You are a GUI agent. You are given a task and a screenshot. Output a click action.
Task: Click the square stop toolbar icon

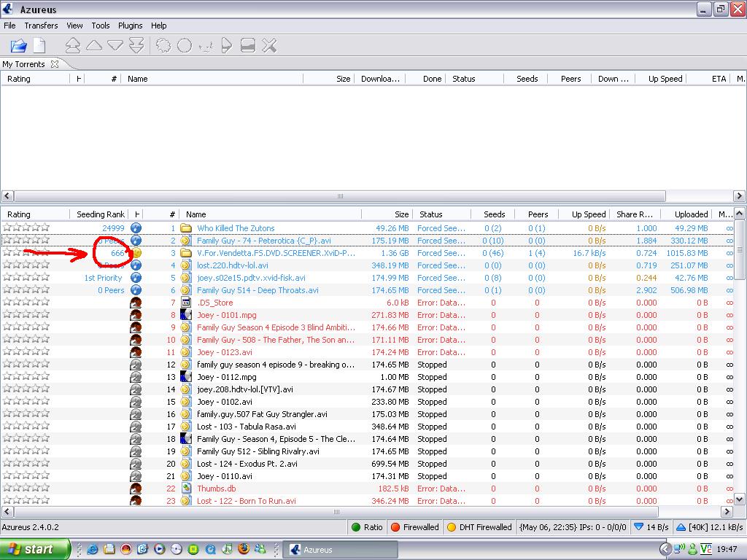(x=248, y=46)
